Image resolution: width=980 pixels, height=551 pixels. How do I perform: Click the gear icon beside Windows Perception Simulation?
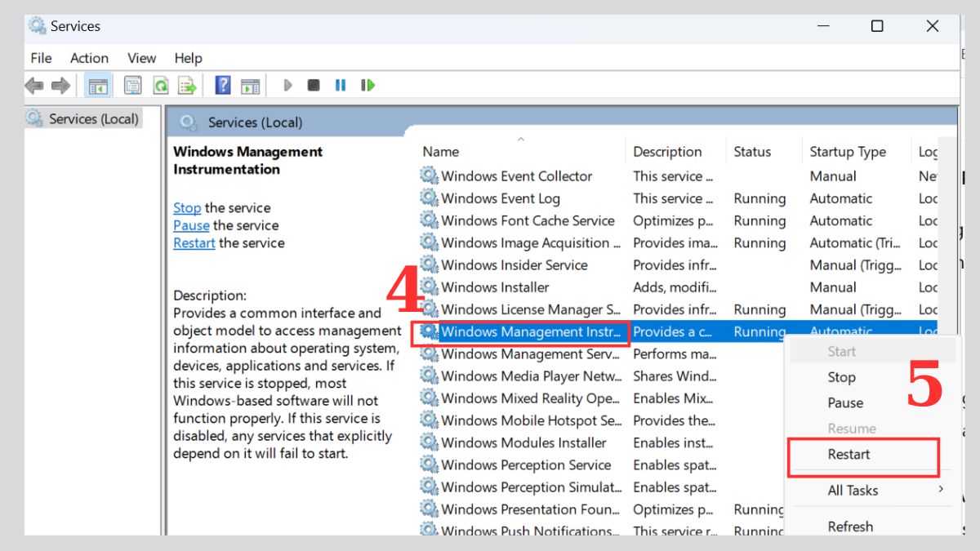coord(429,487)
